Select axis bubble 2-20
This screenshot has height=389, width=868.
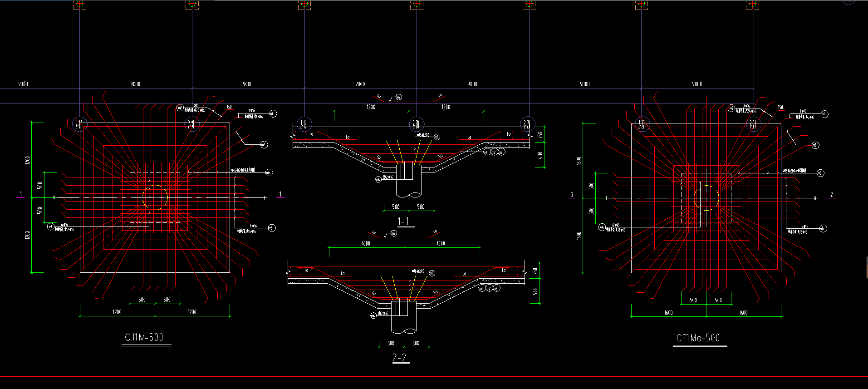click(x=416, y=123)
